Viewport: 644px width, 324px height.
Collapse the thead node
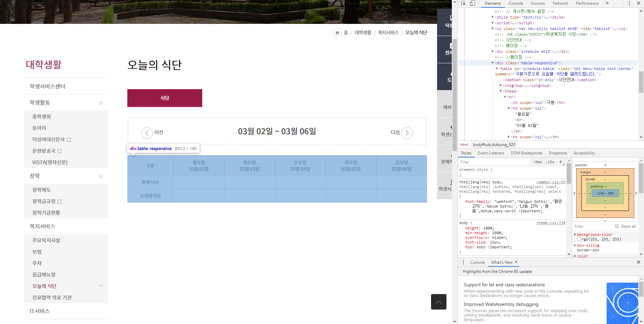501,91
